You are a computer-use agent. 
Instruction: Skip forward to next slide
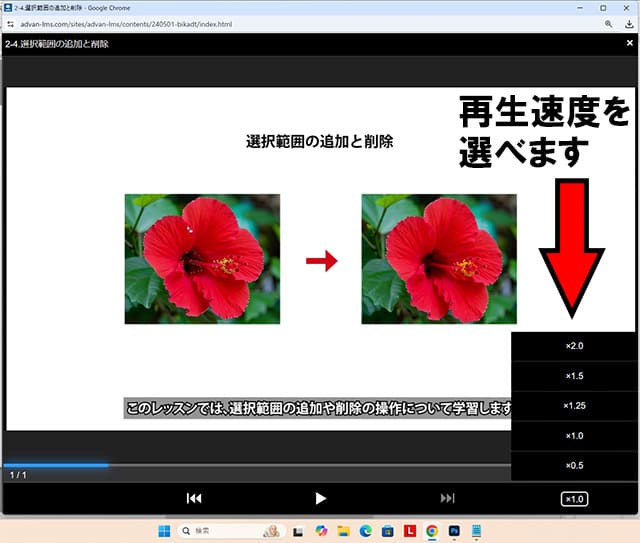pyautogui.click(x=447, y=498)
